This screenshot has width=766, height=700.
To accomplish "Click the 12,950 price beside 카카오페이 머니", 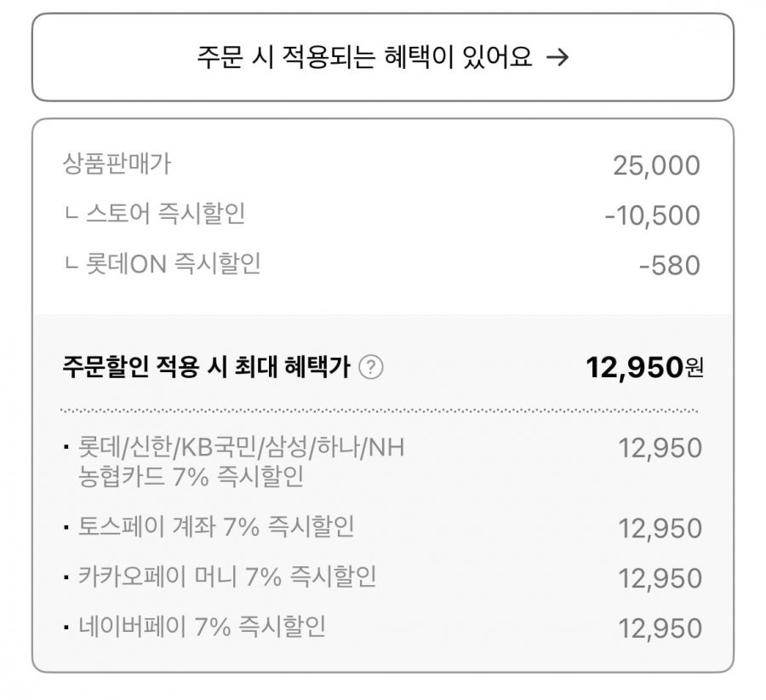I will 660,578.
